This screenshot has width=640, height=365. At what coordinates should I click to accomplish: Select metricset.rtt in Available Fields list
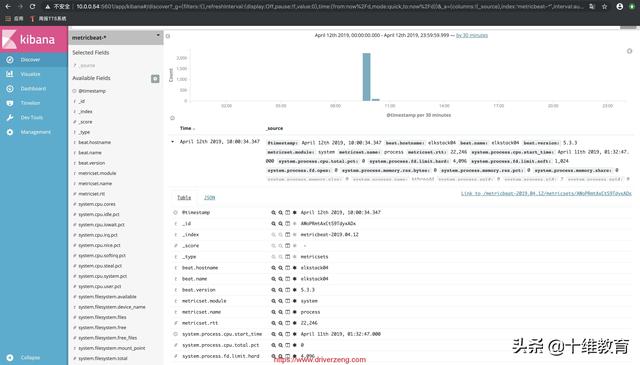(91, 194)
